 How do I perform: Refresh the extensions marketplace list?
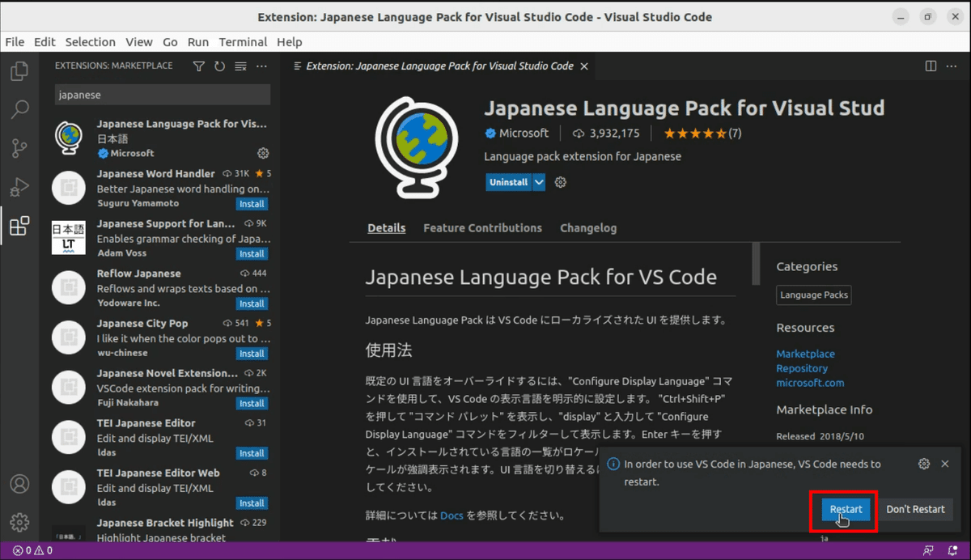coord(219,66)
